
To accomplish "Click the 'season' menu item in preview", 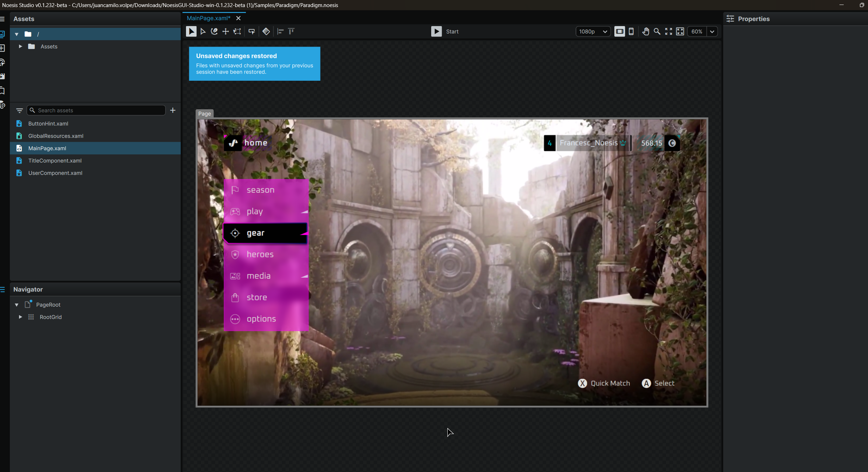I will click(266, 190).
